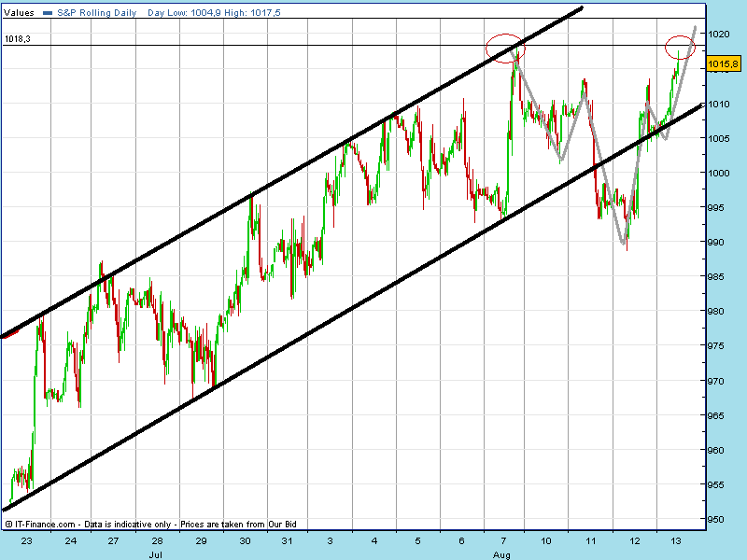Click the Day Low: 1004,9 value

click(x=184, y=13)
